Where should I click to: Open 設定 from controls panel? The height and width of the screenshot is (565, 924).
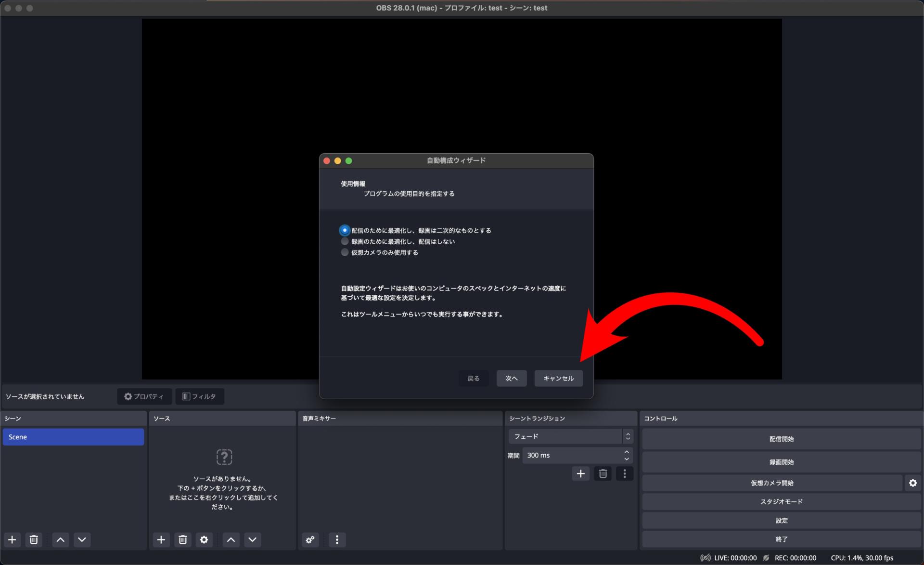tap(782, 520)
